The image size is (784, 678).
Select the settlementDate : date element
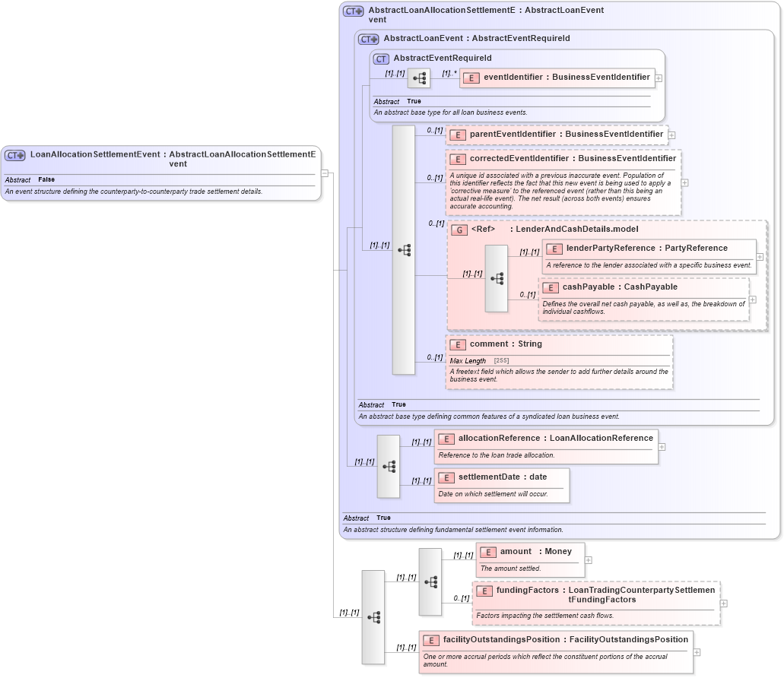point(502,477)
